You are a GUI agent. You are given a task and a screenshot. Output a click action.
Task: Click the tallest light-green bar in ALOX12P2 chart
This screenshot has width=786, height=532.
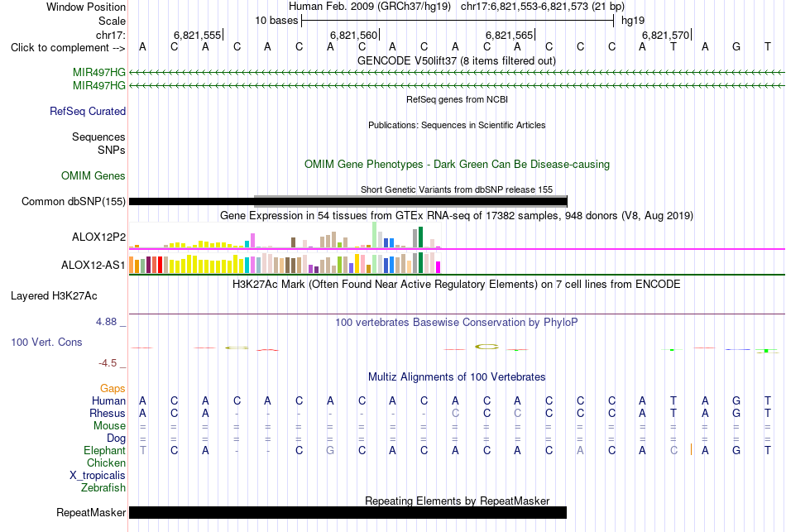(x=375, y=235)
